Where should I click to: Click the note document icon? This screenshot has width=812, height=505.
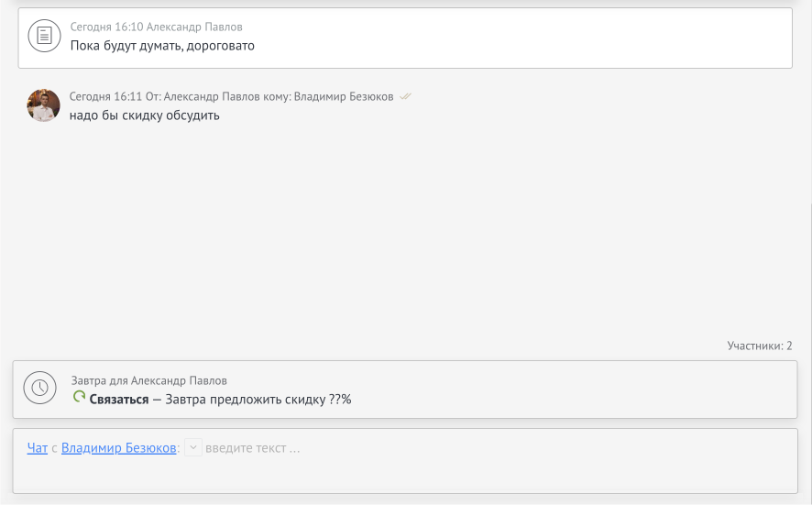click(x=43, y=37)
